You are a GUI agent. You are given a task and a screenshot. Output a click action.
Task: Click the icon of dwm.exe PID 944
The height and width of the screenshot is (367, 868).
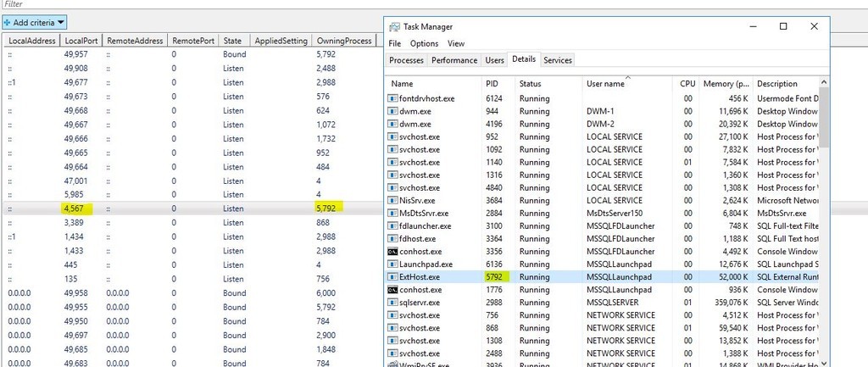point(392,111)
